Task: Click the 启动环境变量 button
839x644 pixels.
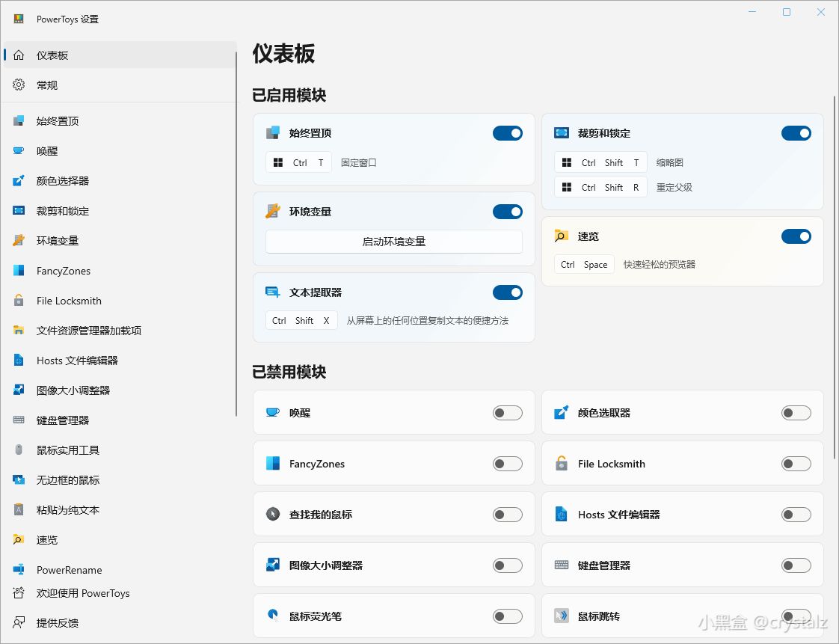Action: (x=393, y=241)
